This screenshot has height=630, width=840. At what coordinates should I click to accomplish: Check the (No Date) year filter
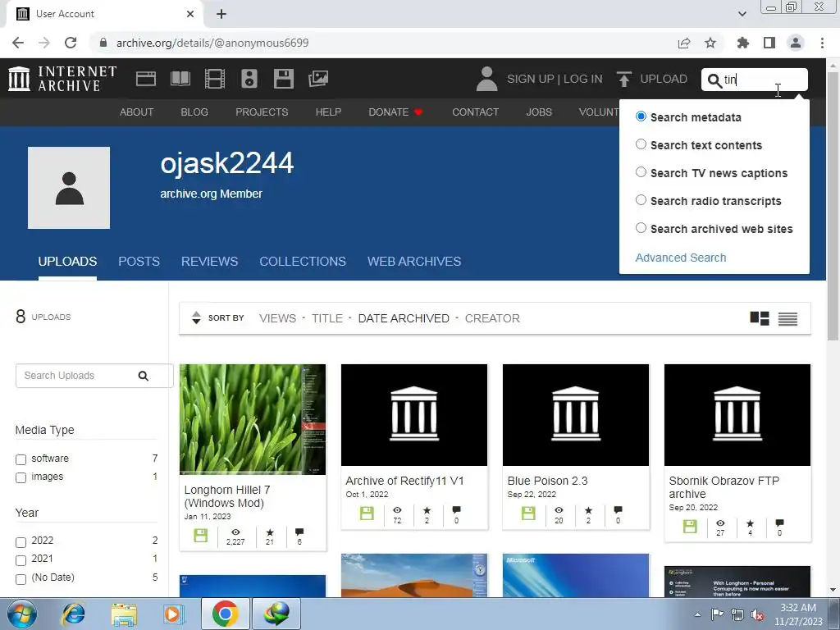pos(21,579)
